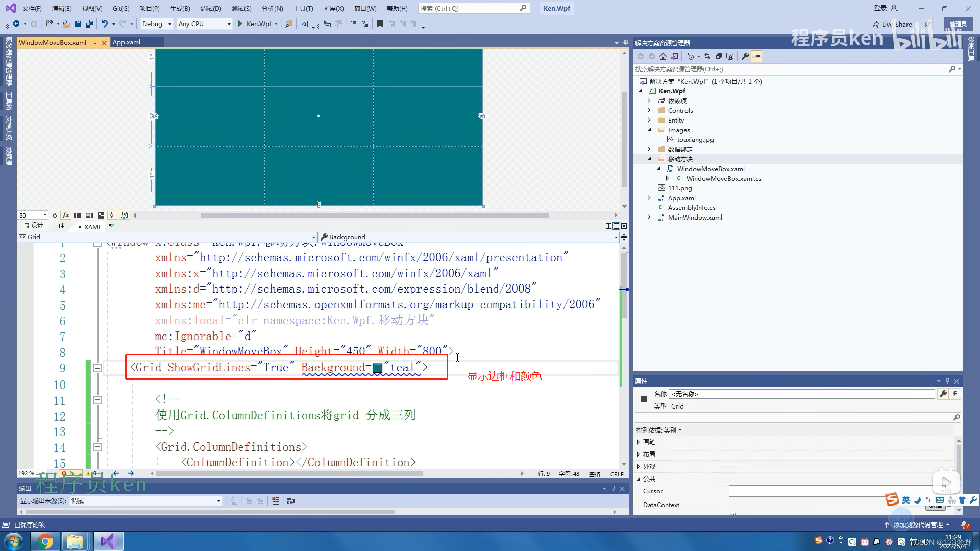Viewport: 980px width, 551px height.
Task: Click 添加到源代码管理 in status bar
Action: tap(918, 525)
